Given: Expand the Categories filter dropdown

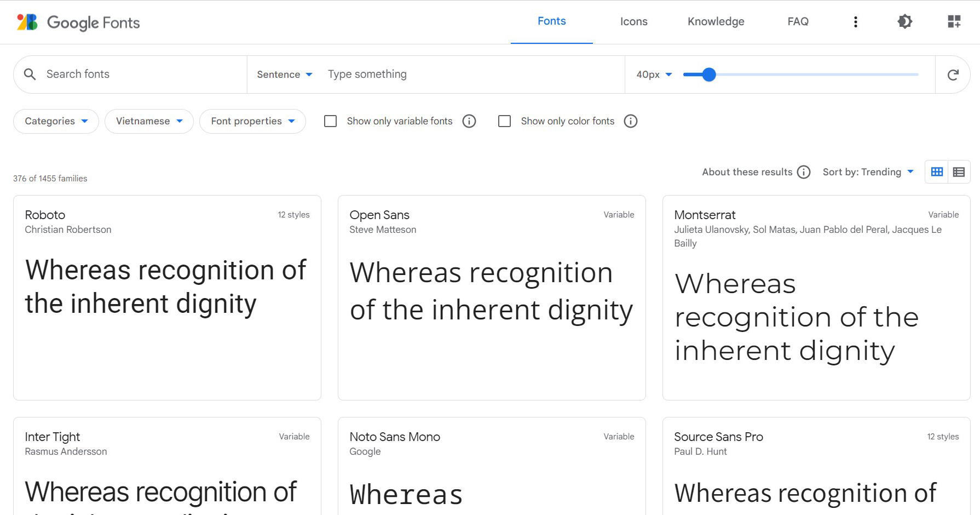Looking at the screenshot, I should point(56,121).
